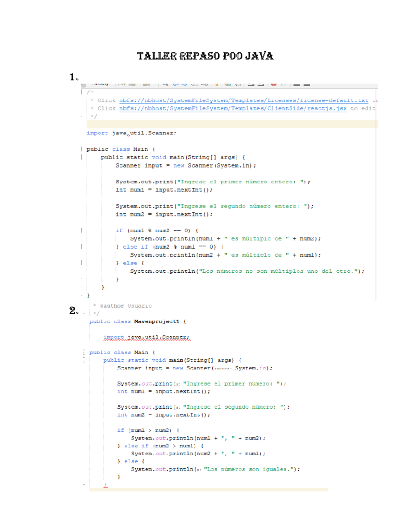
Task: Click the Shift Line Right toolbar icon
Action: point(261,84)
